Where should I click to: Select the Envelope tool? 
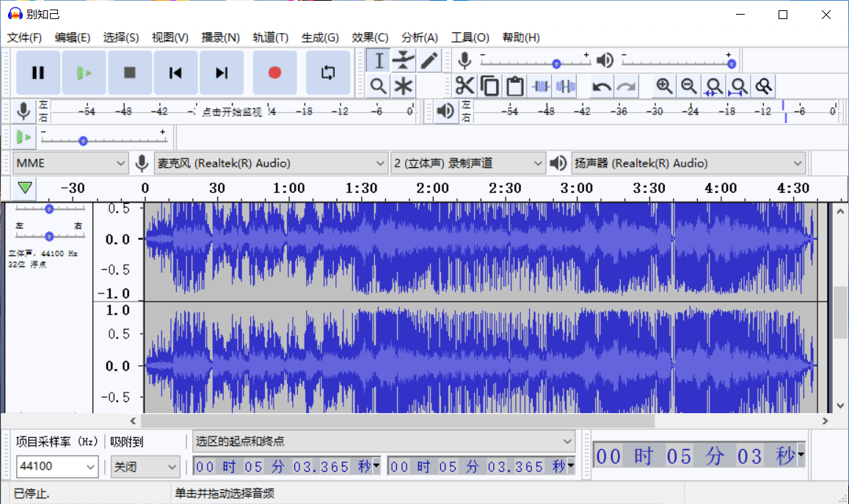[404, 60]
